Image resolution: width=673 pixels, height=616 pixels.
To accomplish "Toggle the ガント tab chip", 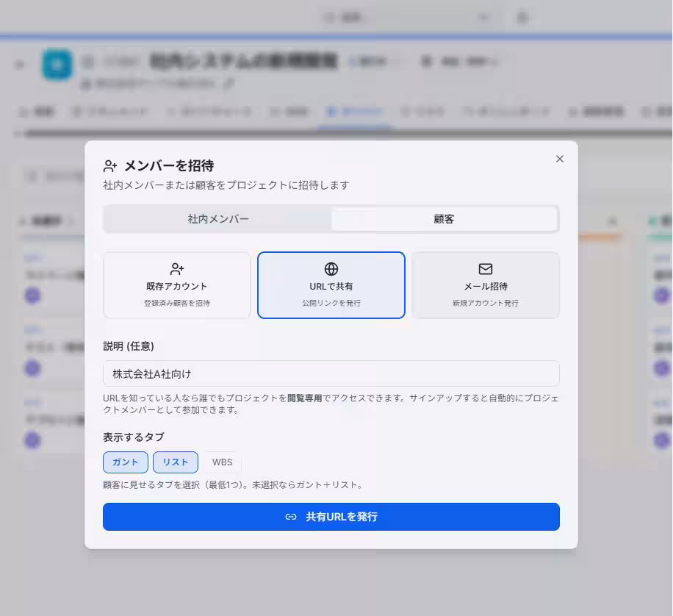I will coord(126,462).
